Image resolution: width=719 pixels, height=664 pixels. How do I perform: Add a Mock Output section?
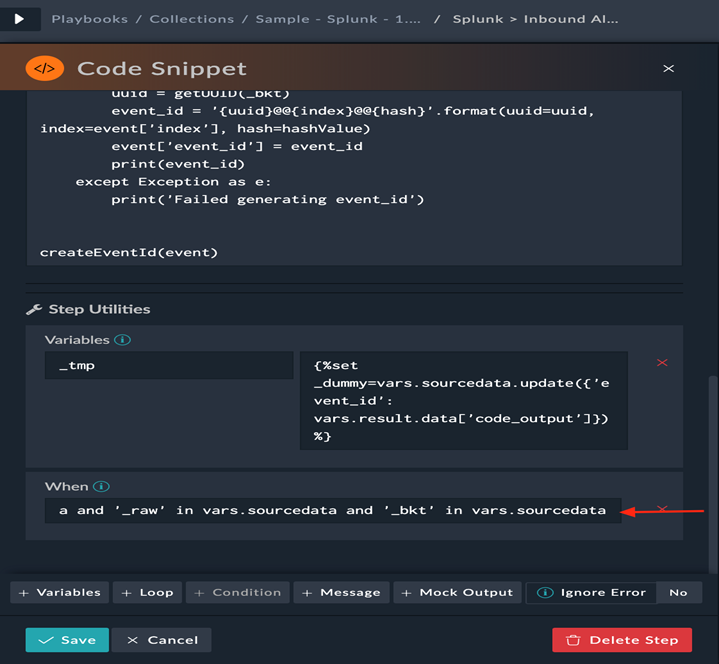[457, 592]
